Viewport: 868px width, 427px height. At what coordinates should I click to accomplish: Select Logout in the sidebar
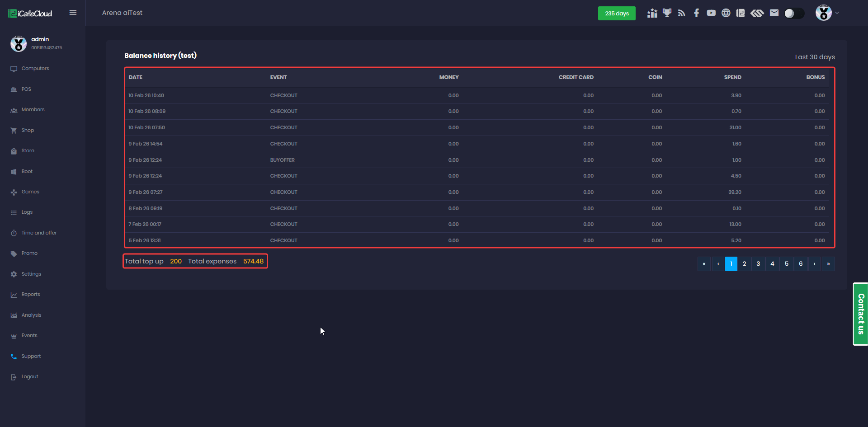click(30, 377)
